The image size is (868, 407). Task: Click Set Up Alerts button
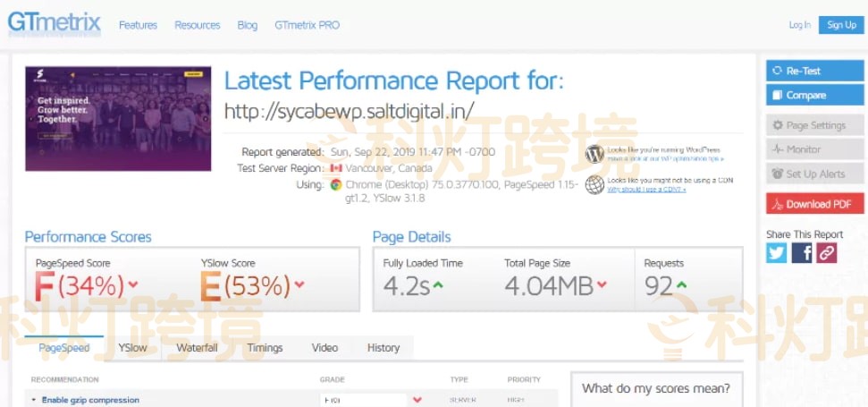[815, 174]
